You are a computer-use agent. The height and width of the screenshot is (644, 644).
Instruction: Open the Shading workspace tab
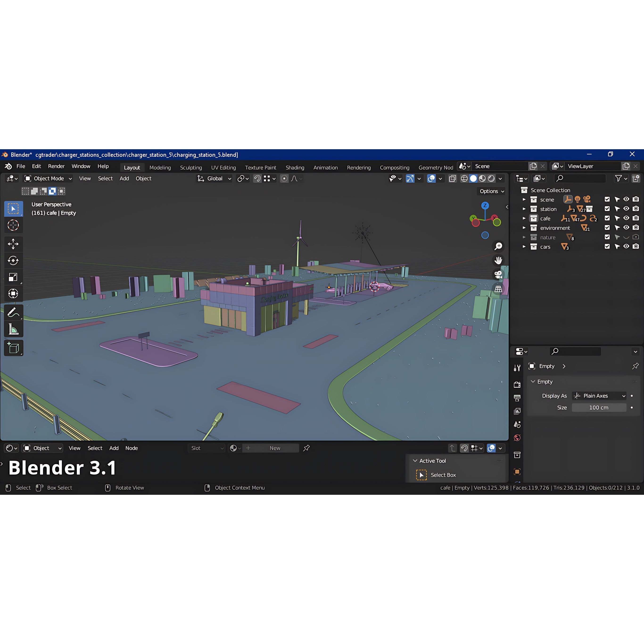[x=295, y=167]
